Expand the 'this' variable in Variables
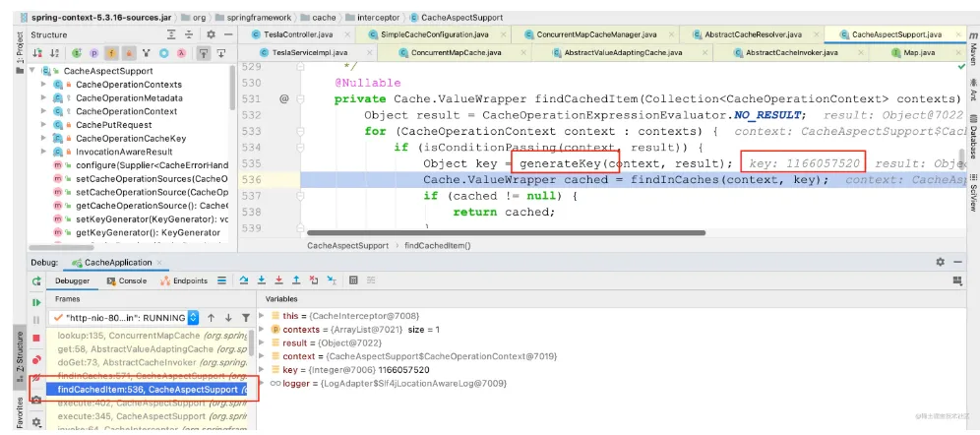 pos(262,316)
